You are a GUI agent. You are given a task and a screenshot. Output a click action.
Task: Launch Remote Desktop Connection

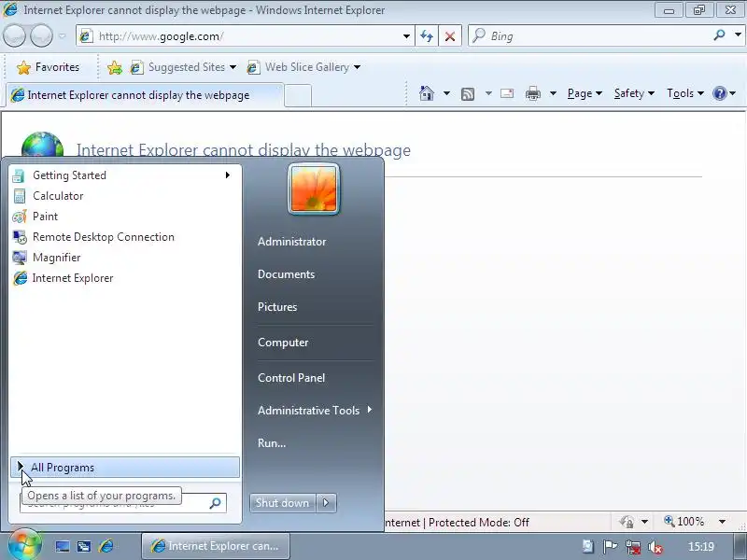click(x=124, y=237)
